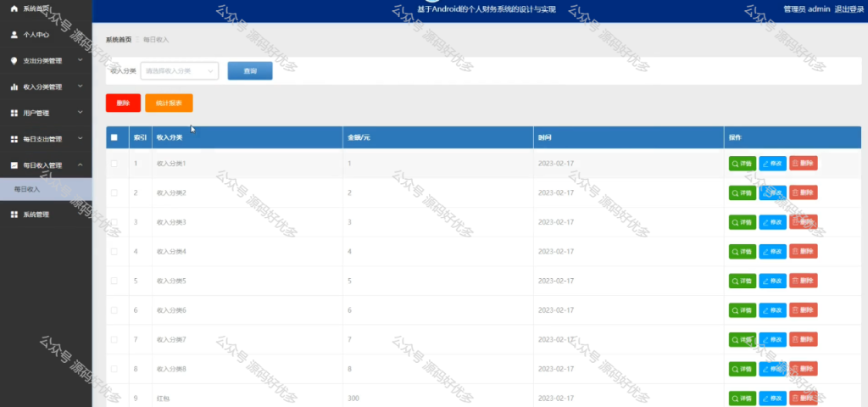
Task: Click 修改 for the 红包 row
Action: 773,399
